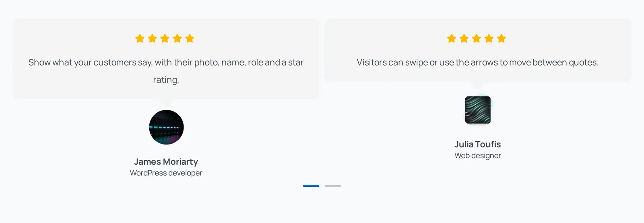Click fifth star in James Moriarty's rating
Viewport: 644px width, 223px height.
click(190, 38)
